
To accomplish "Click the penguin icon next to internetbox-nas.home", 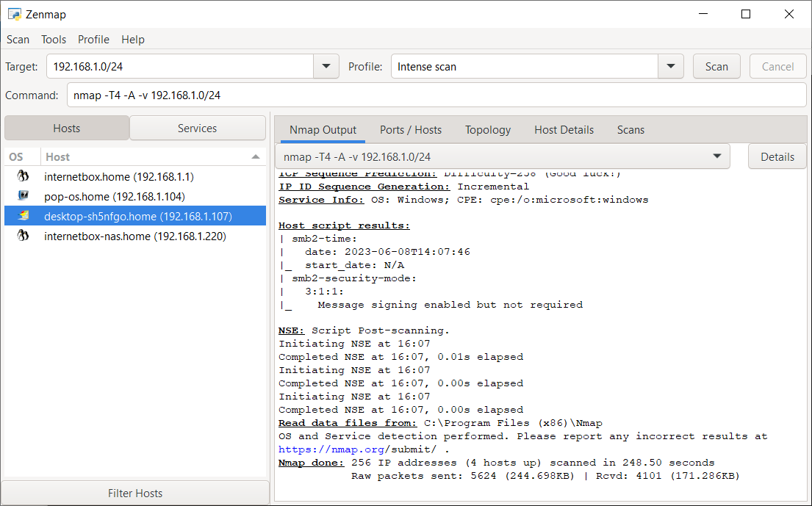I will (x=23, y=236).
